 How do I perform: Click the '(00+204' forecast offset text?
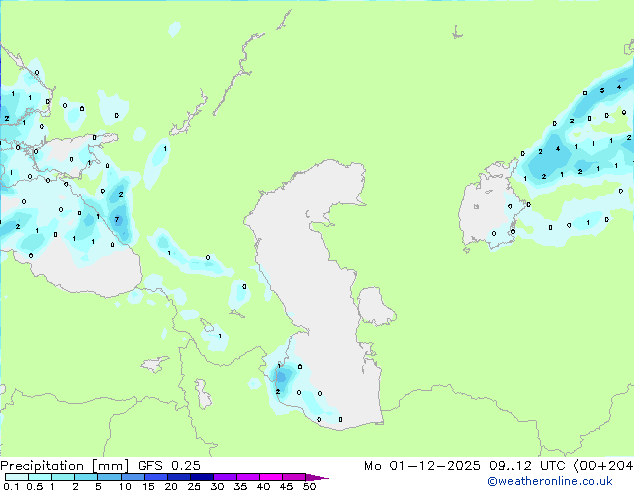[603, 466]
